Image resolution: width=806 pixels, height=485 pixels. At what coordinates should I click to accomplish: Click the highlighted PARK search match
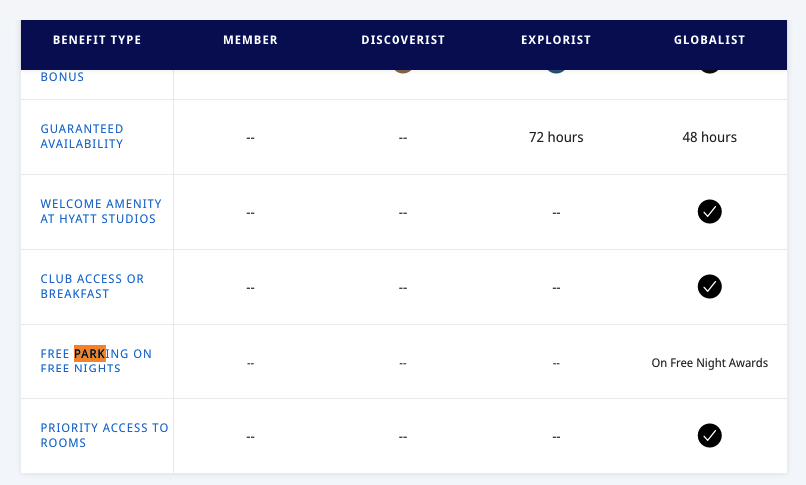click(x=89, y=354)
